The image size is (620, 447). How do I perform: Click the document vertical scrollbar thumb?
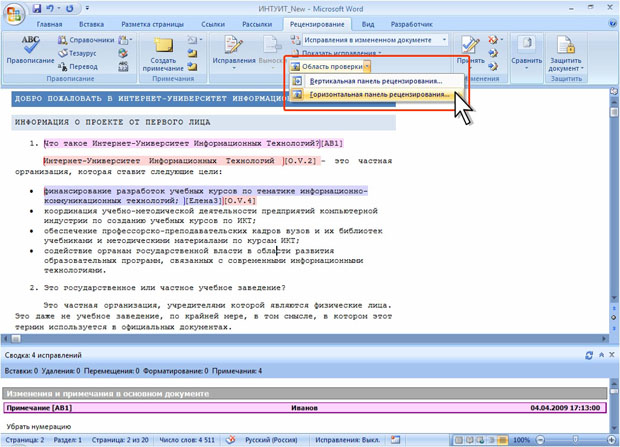614,112
